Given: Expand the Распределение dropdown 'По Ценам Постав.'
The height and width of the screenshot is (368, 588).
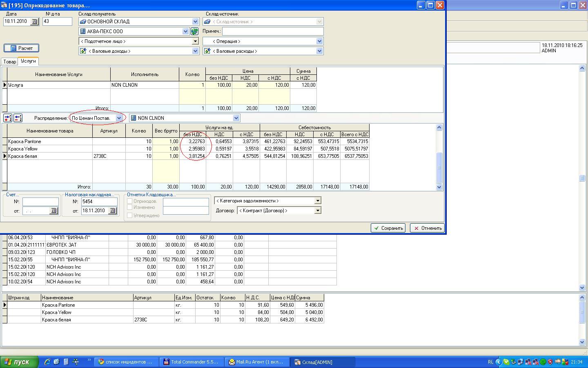Looking at the screenshot, I should click(x=119, y=118).
